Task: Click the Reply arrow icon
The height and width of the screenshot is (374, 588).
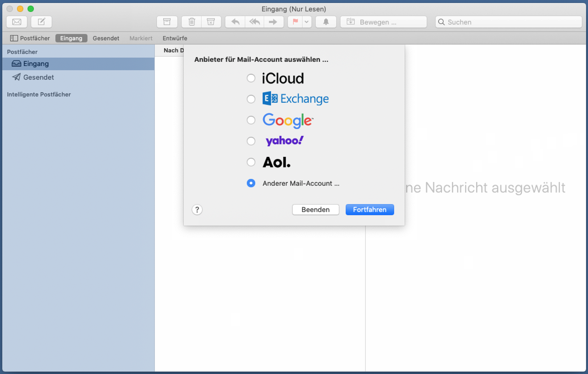Action: (x=235, y=22)
